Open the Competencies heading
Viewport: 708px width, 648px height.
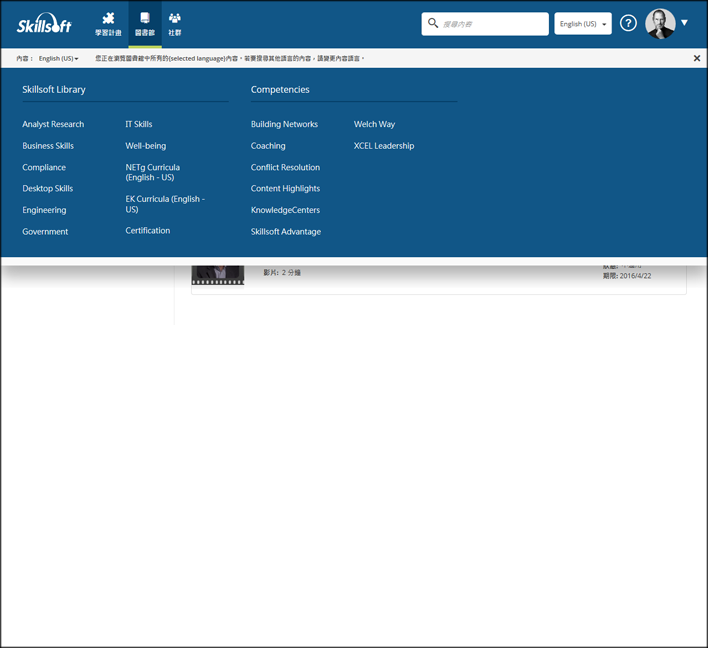tap(280, 89)
